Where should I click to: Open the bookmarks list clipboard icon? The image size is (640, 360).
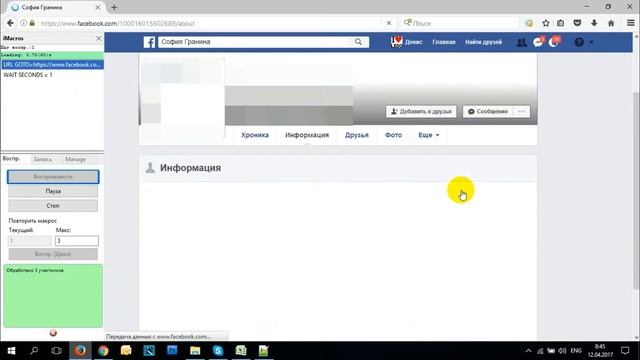point(560,23)
